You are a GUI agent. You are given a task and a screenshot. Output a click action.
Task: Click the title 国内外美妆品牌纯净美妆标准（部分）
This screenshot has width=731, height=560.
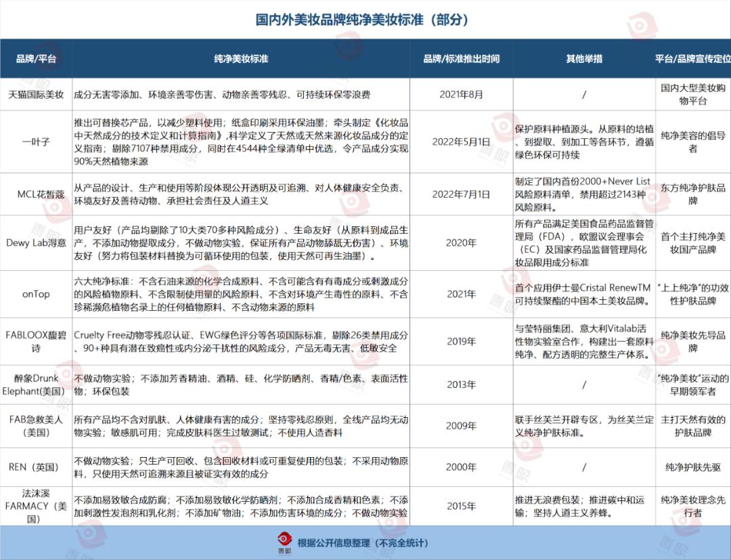(x=362, y=20)
